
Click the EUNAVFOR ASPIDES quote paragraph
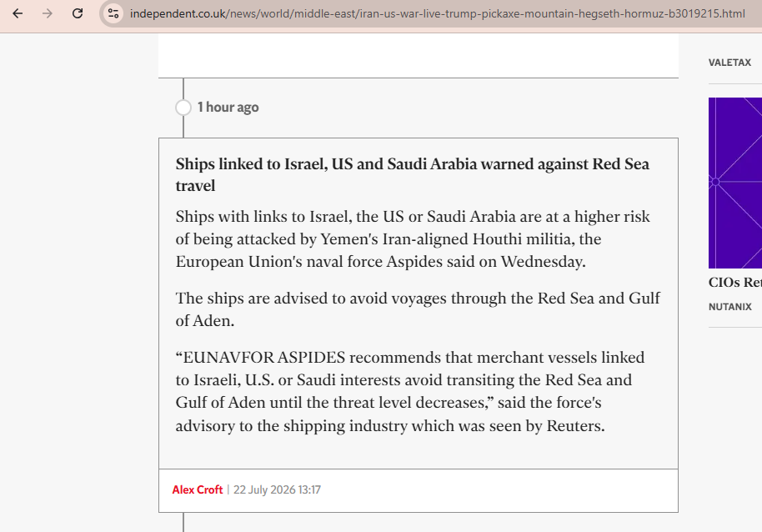coord(409,392)
